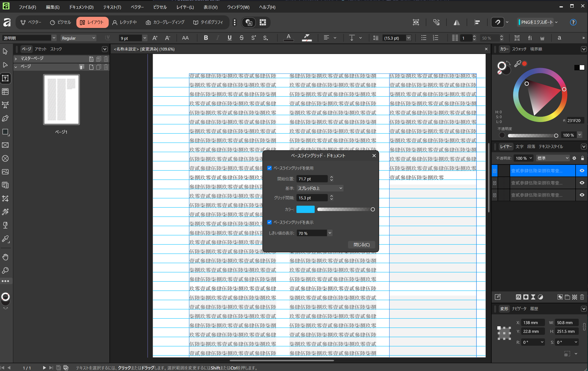Image resolution: width=588 pixels, height=371 pixels.
Task: Expand the マスターページ section
Action: (x=16, y=59)
